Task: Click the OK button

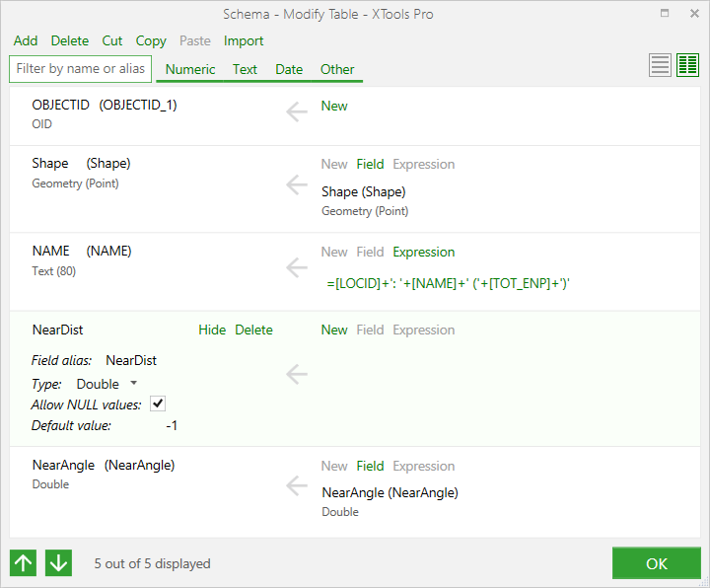Action: pyautogui.click(x=656, y=563)
